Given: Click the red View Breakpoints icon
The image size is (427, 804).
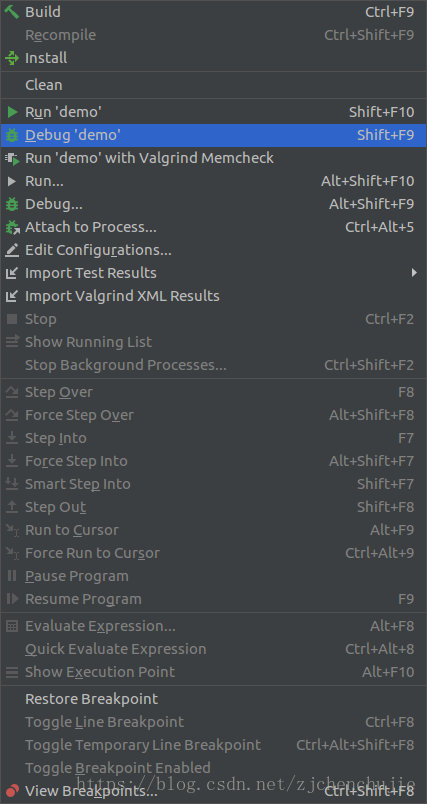Looking at the screenshot, I should [x=12, y=791].
